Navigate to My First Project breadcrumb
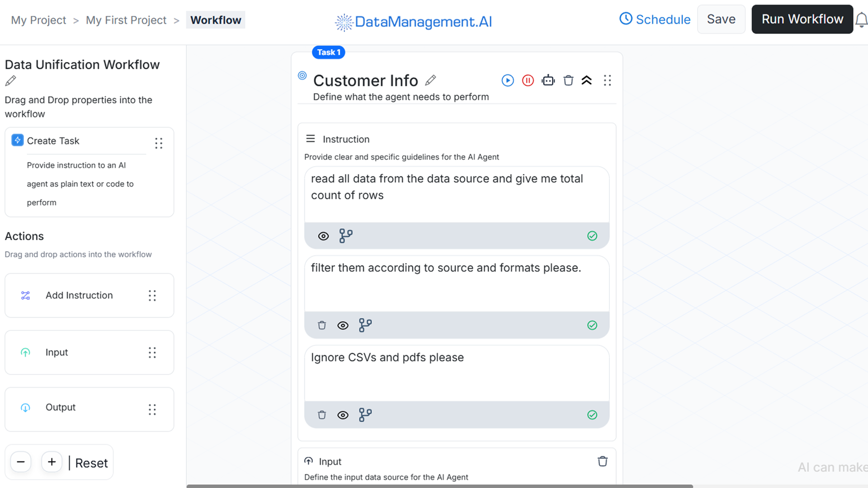 (x=126, y=20)
